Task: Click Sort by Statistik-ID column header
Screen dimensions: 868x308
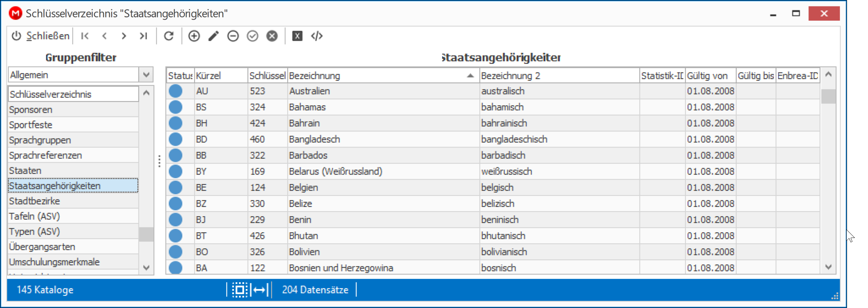Action: coord(662,75)
